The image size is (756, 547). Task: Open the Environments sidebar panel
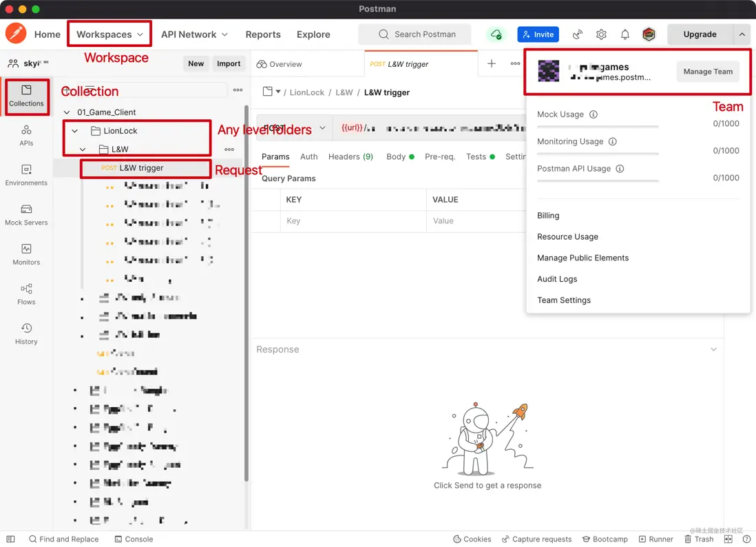click(x=26, y=176)
